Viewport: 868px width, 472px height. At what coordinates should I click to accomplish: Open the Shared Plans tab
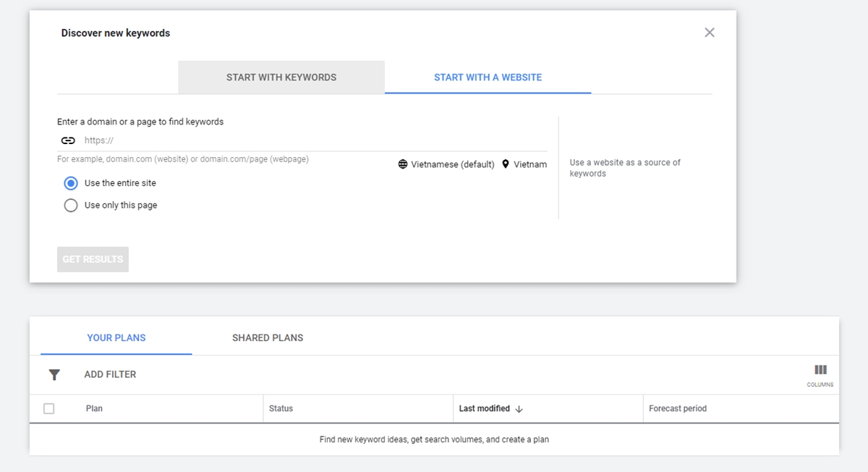tap(268, 338)
